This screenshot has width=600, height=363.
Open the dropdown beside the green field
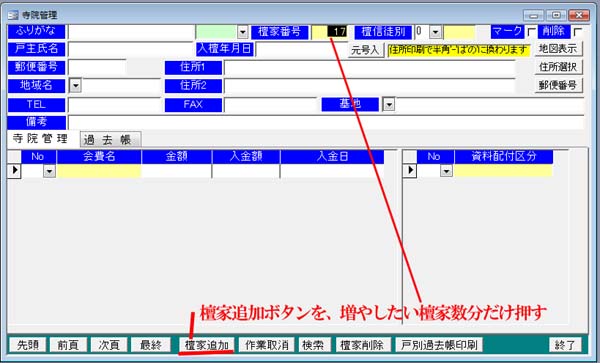click(x=243, y=32)
